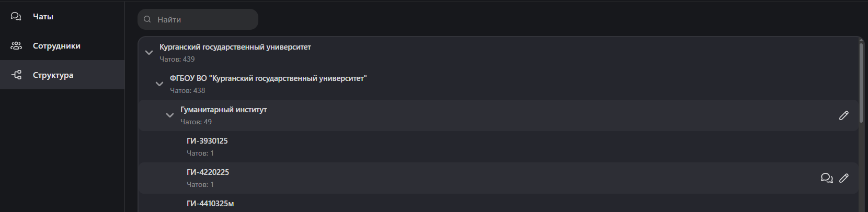Click the Гуманитарный институт title

click(x=223, y=110)
